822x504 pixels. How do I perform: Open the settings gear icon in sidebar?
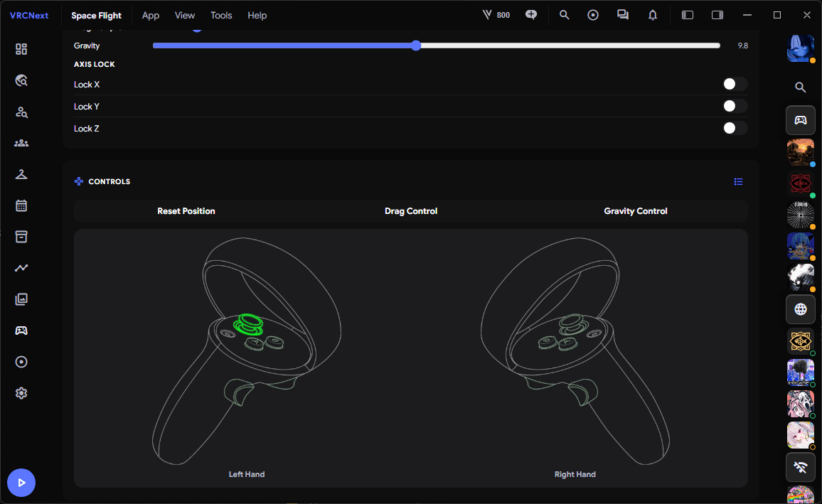pos(21,393)
